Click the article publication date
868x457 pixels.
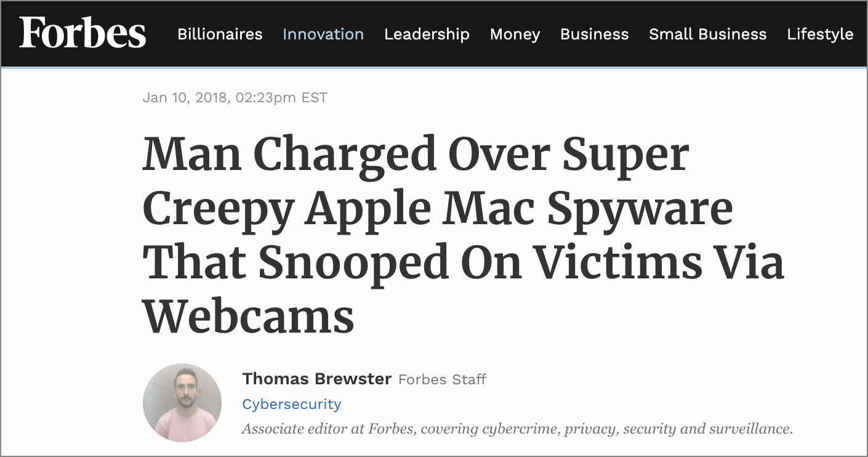[235, 97]
